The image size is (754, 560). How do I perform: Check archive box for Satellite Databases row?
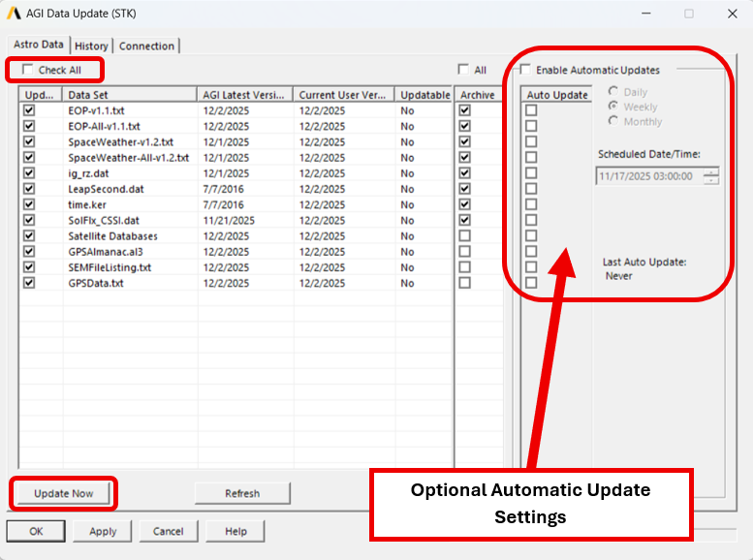(465, 236)
